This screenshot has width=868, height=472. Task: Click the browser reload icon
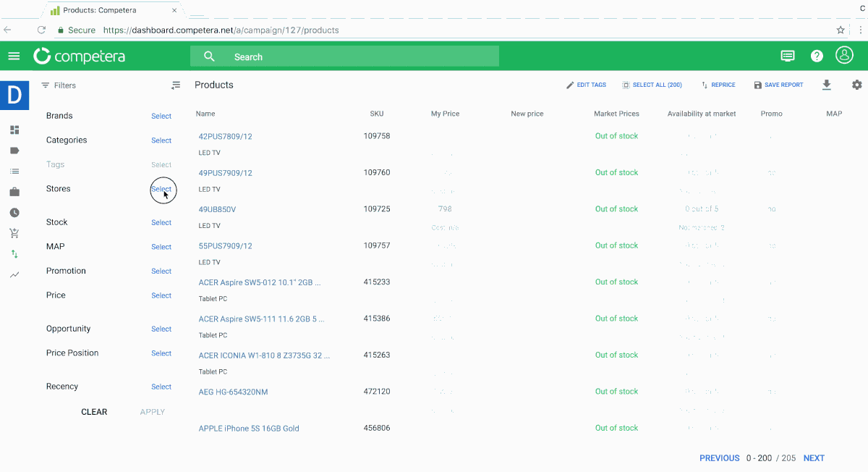(41, 30)
